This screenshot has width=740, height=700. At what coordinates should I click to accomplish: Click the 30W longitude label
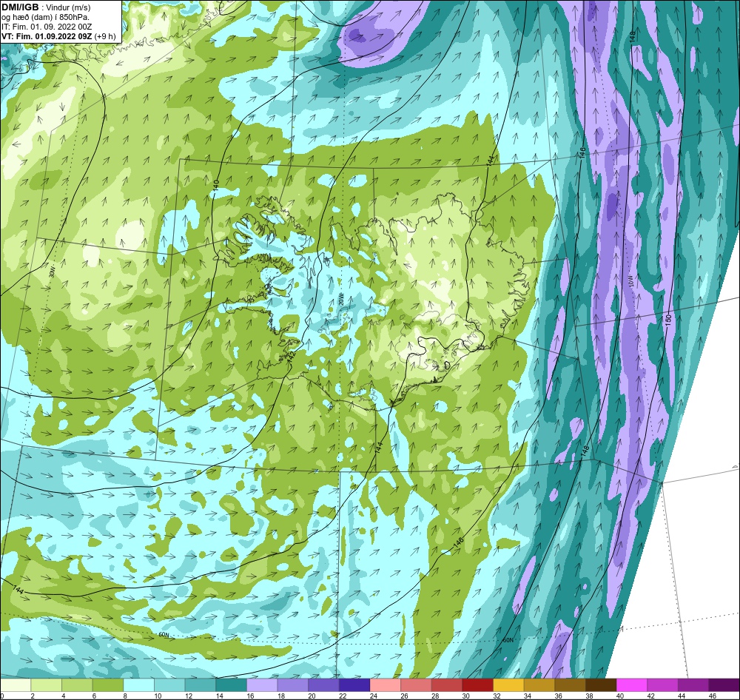tap(52, 272)
